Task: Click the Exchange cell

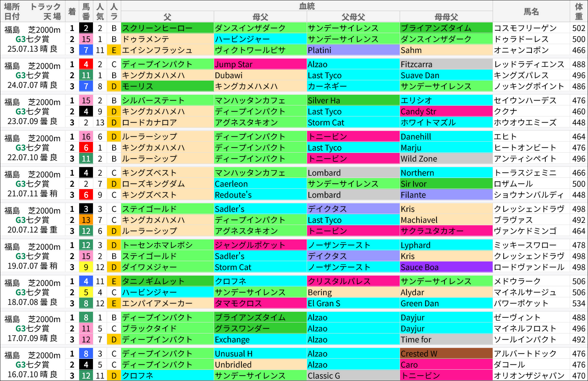Action: point(260,339)
